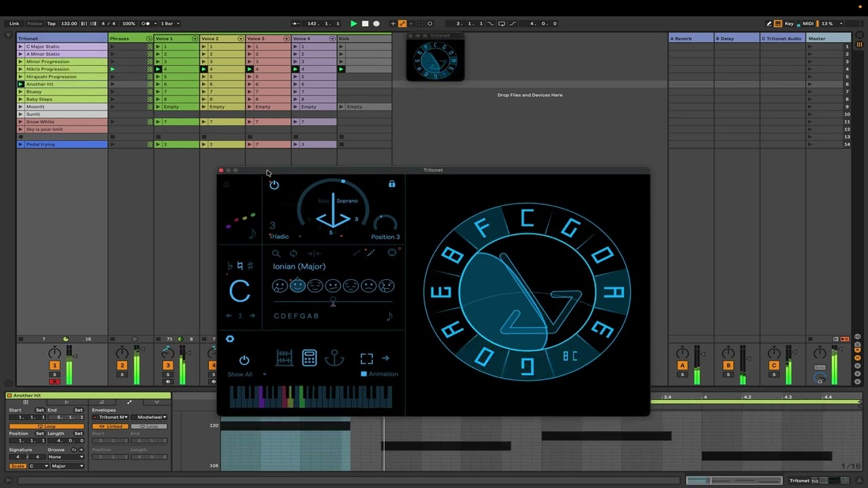This screenshot has width=868, height=488.
Task: Select the sharp accidental symbol
Action: pos(250,266)
